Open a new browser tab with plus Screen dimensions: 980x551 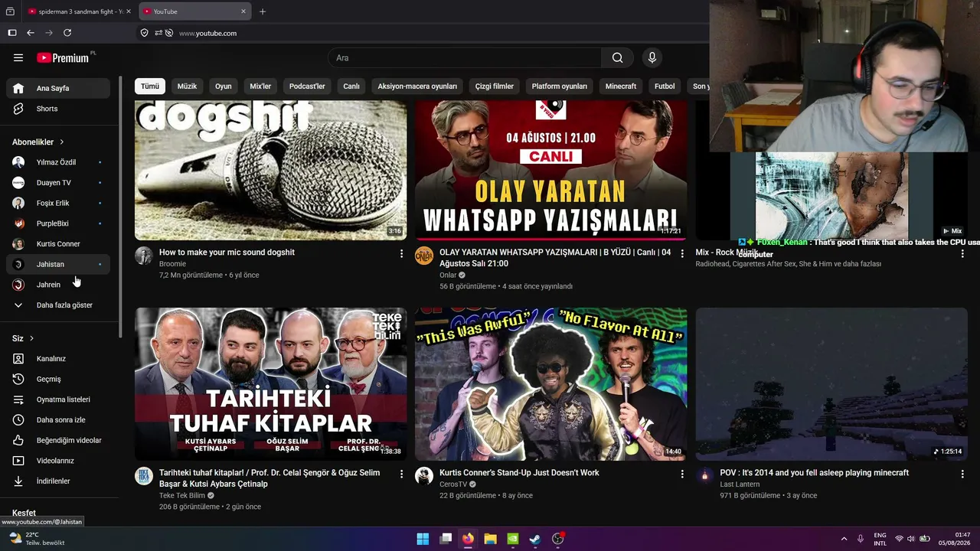[x=263, y=11]
